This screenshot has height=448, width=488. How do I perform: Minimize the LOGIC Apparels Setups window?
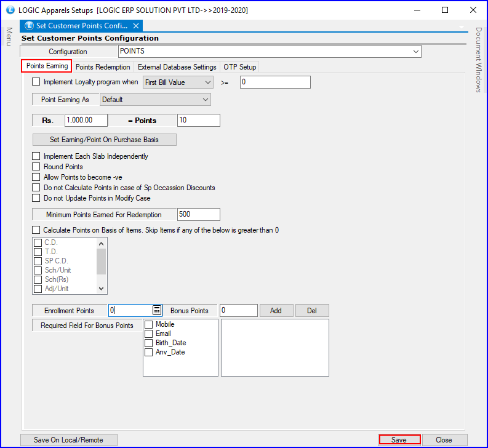coord(417,10)
